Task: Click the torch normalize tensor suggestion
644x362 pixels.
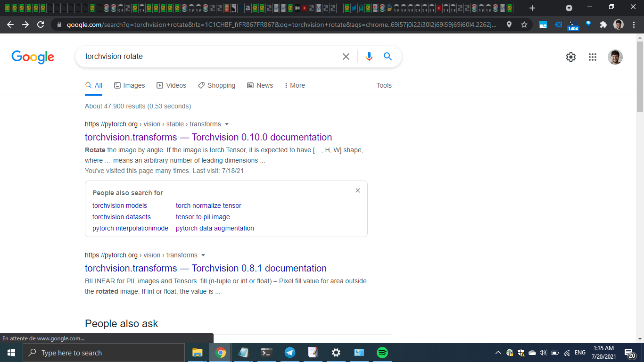Action: point(208,206)
